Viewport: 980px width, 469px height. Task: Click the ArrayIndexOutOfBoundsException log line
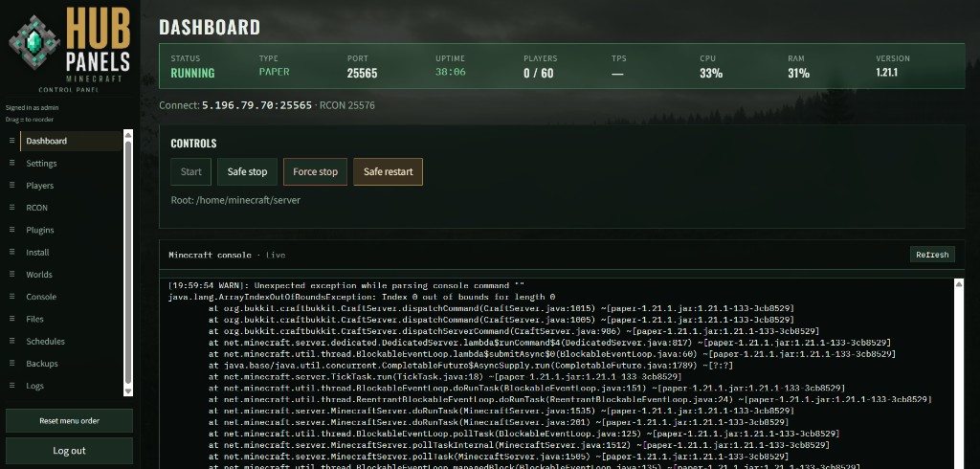(x=361, y=297)
